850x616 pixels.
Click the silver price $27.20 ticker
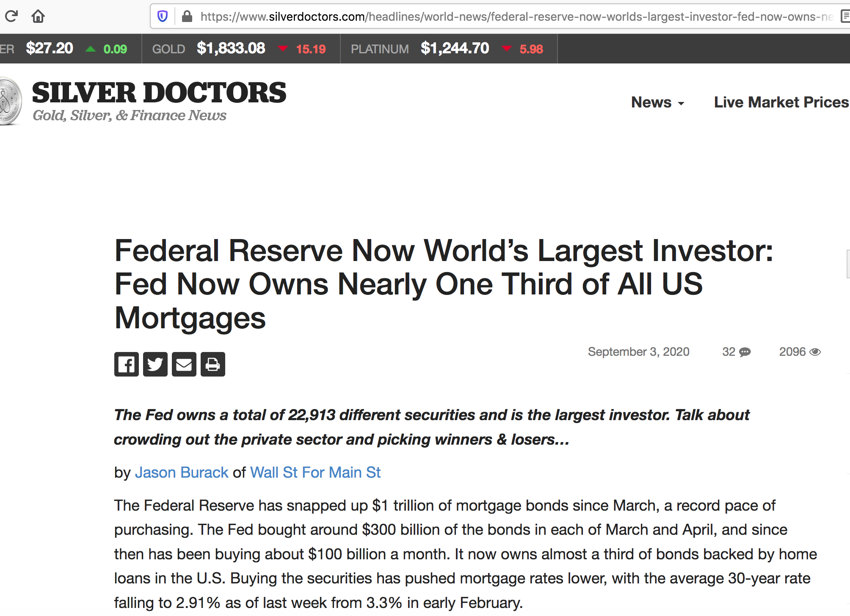tap(50, 49)
